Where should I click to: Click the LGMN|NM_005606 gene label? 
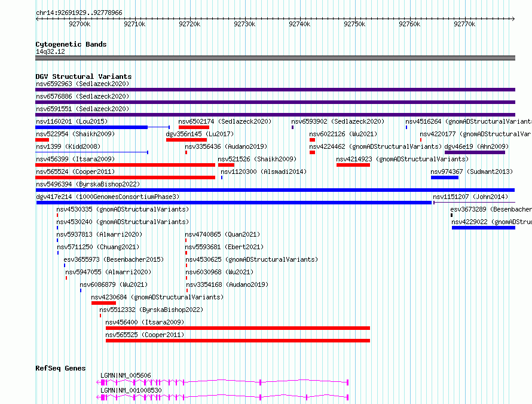(126, 375)
